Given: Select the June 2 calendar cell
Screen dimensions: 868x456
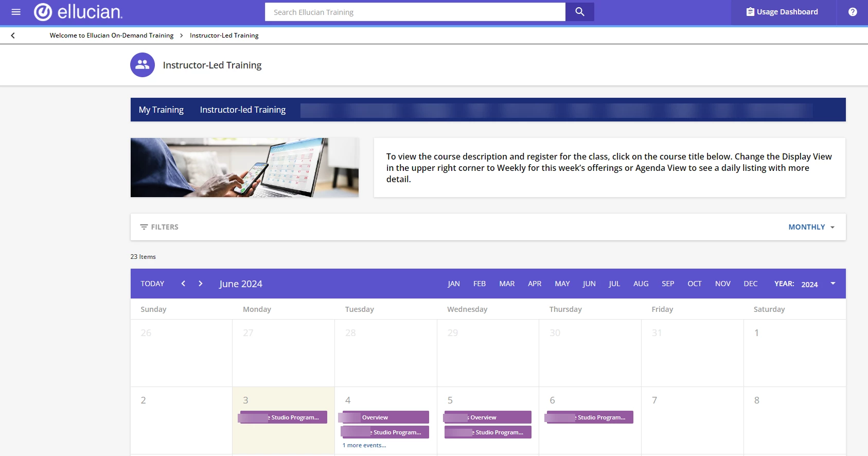Looking at the screenshot, I should [182, 420].
